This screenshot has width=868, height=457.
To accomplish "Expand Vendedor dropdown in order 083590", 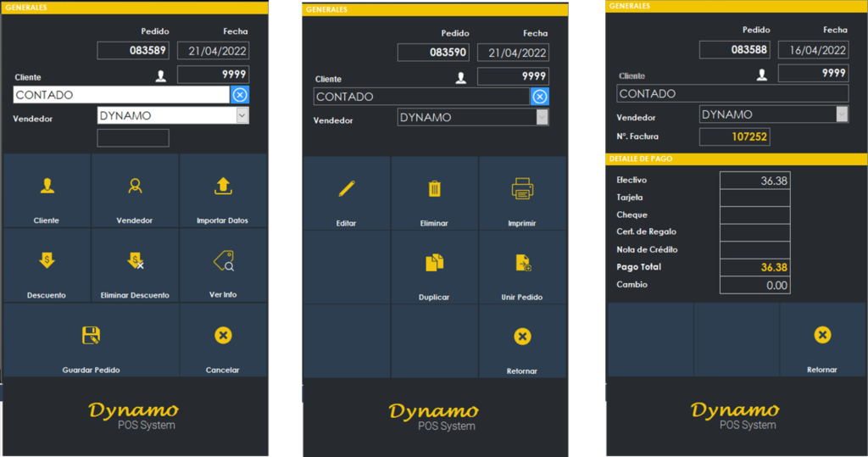I will click(x=542, y=118).
